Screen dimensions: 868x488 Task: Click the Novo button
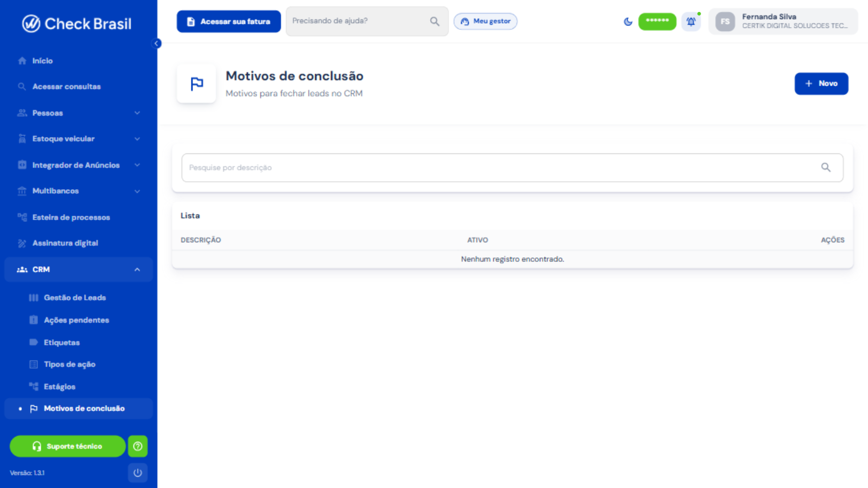coord(821,84)
